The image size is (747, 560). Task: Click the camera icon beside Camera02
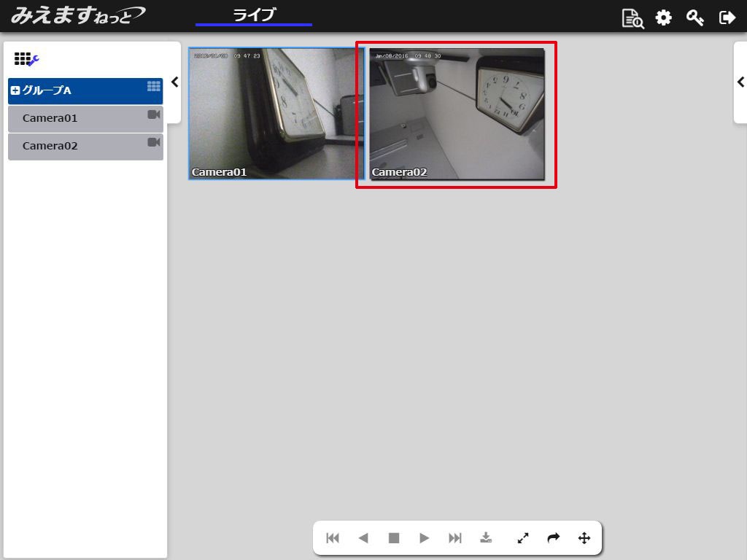click(x=154, y=142)
